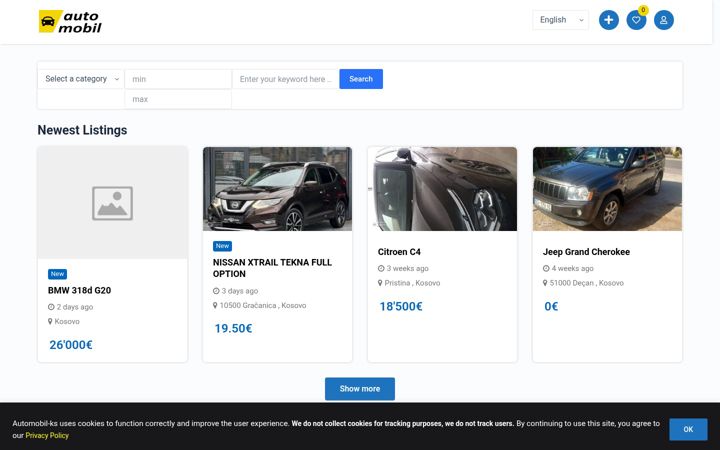
Task: Focus the max price field
Action: click(178, 99)
